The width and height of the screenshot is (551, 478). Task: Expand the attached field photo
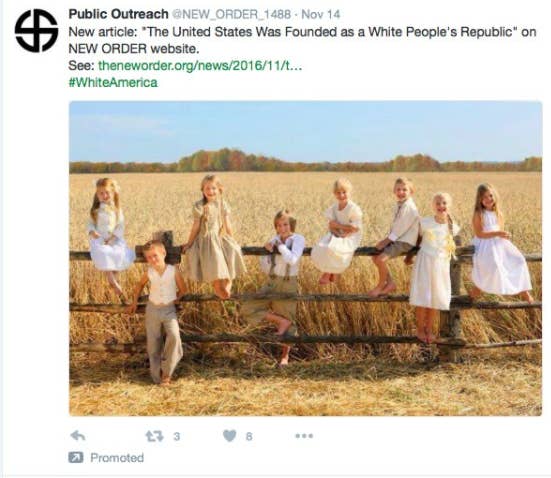tap(305, 258)
